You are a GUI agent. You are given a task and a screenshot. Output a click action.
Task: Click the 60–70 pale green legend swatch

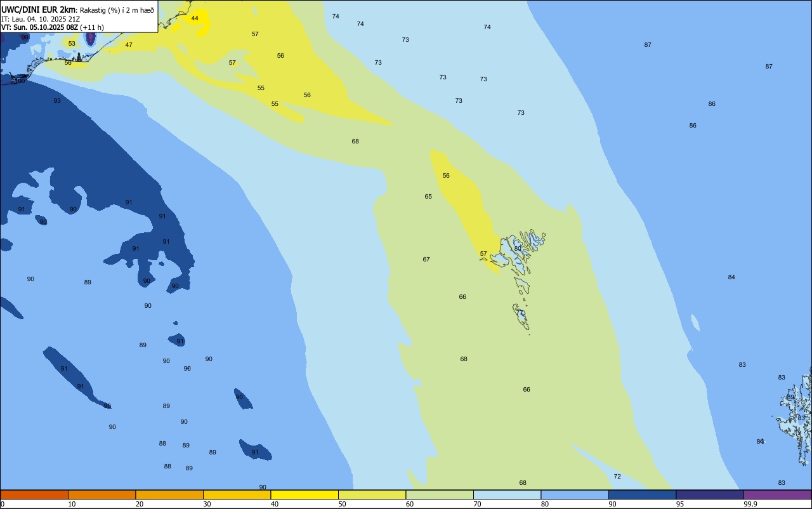(x=440, y=494)
